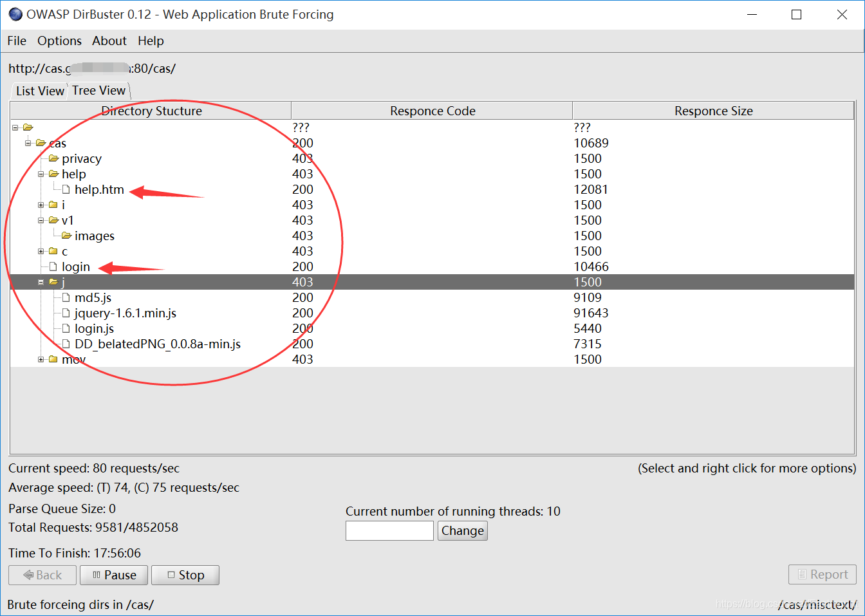
Task: Click the cas folder icon
Action: click(x=41, y=143)
